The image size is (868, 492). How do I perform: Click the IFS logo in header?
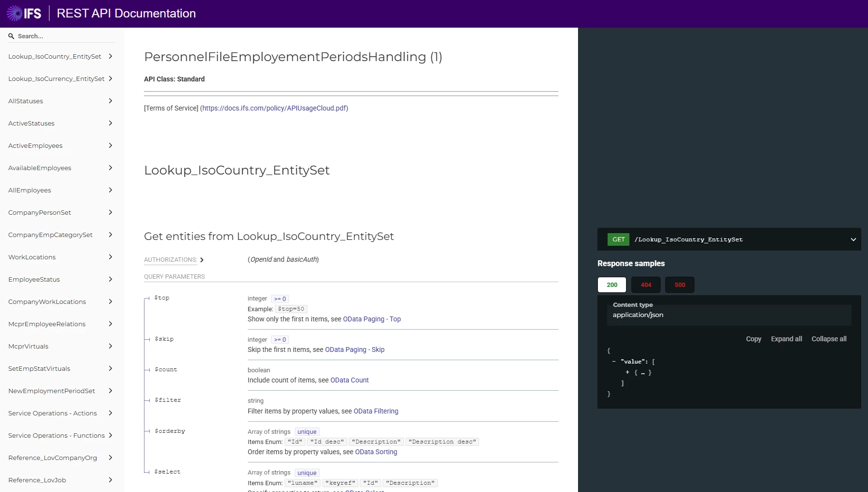(x=24, y=13)
